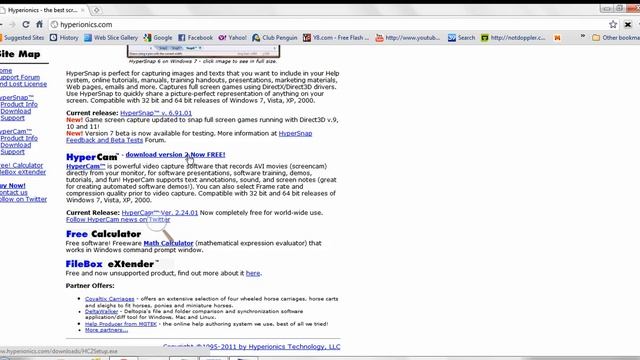640x360 pixels.
Task: Open the notdoppler bookmark
Action: tap(513, 38)
